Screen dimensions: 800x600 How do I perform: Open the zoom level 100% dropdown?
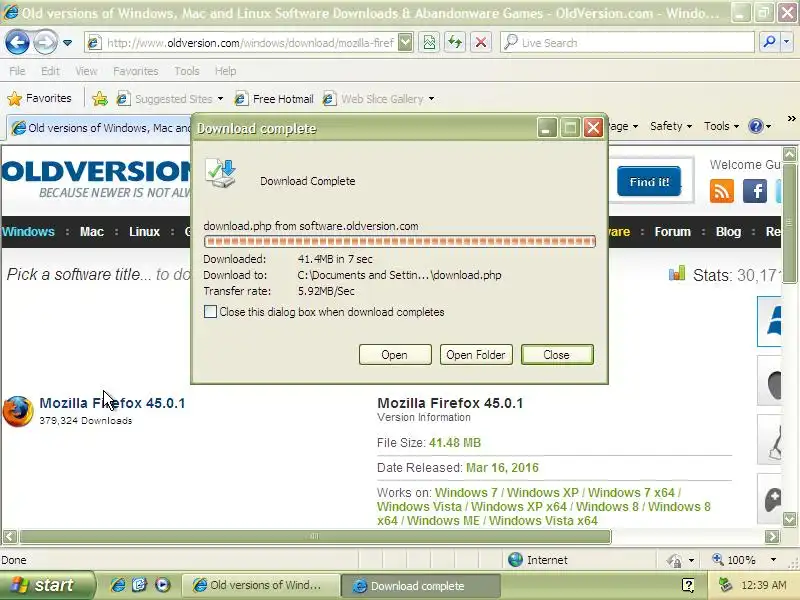click(773, 560)
